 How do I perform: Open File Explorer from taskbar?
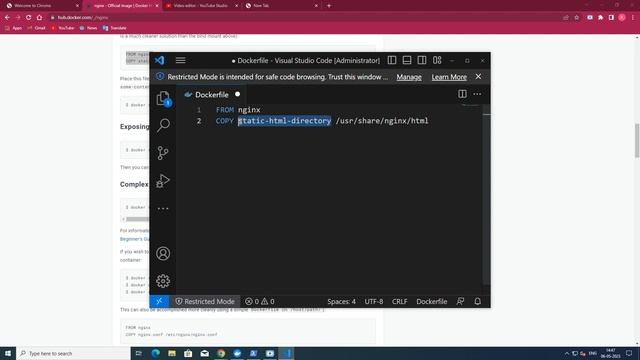click(x=172, y=353)
